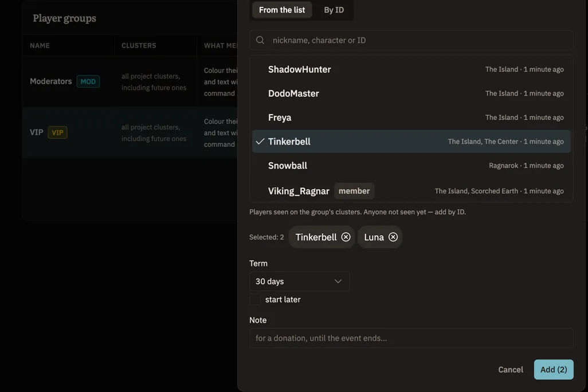Select Snowball from the player list
The height and width of the screenshot is (392, 588).
(411, 166)
